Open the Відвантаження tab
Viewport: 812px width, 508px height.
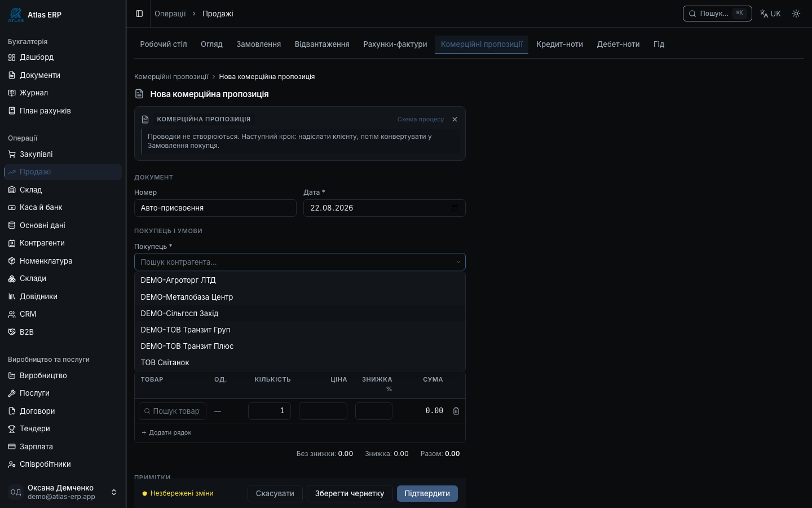322,44
